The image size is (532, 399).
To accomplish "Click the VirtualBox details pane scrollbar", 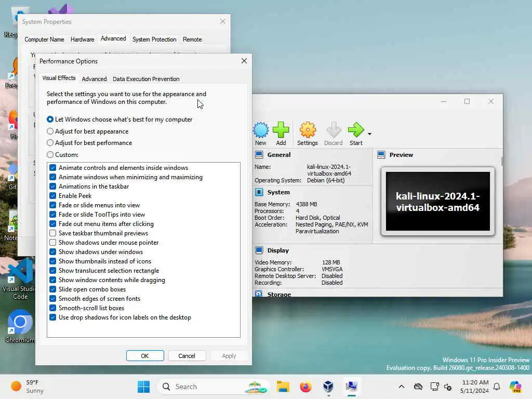I will coord(501,161).
